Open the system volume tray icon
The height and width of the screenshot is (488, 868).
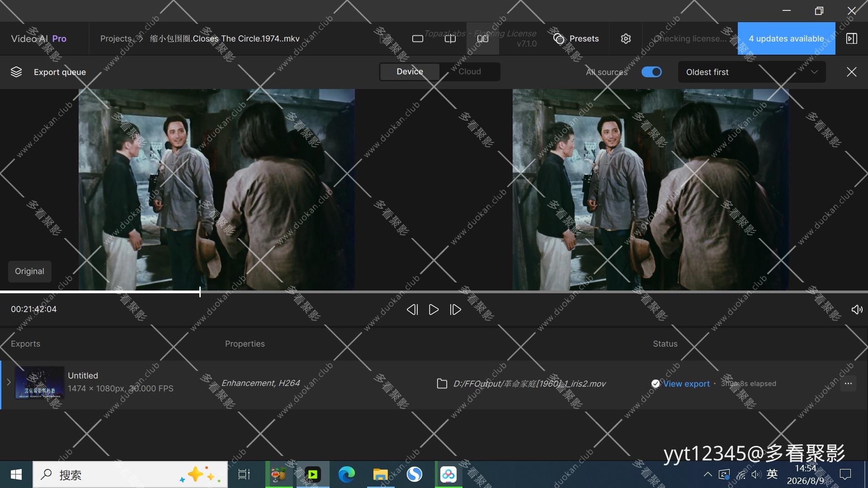click(756, 474)
